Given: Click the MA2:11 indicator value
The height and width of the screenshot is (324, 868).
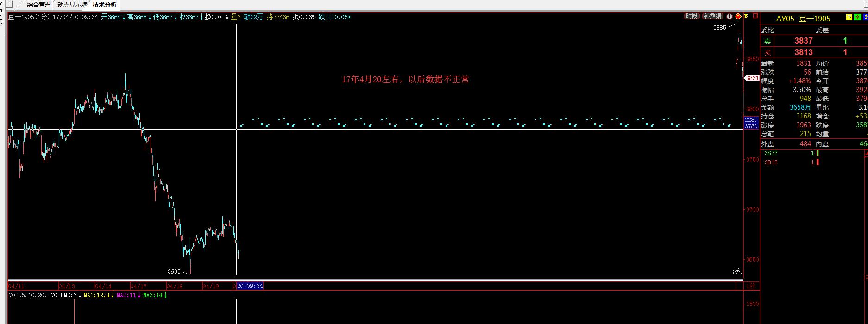Looking at the screenshot, I should [x=126, y=295].
